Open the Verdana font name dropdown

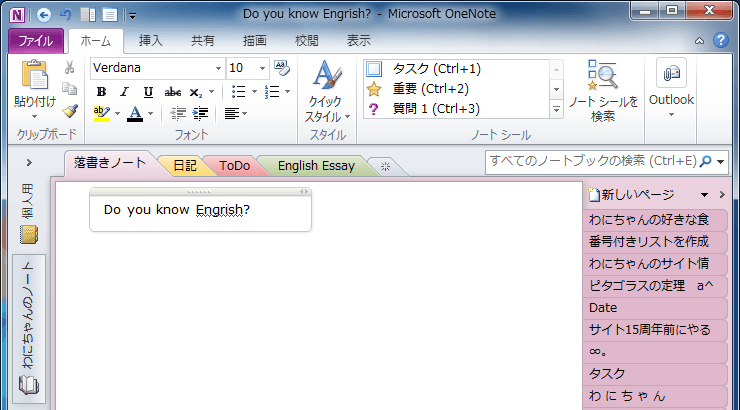coord(218,68)
